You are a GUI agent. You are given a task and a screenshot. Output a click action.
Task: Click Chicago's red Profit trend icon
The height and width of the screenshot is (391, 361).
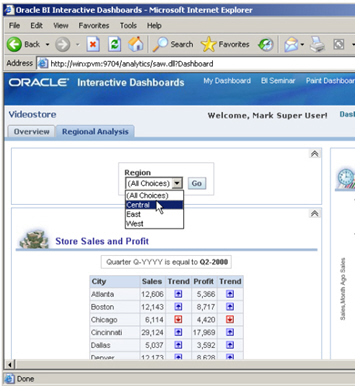(x=230, y=319)
